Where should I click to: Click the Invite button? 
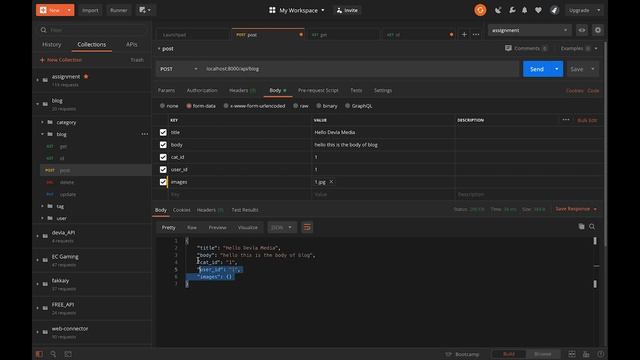pyautogui.click(x=347, y=10)
